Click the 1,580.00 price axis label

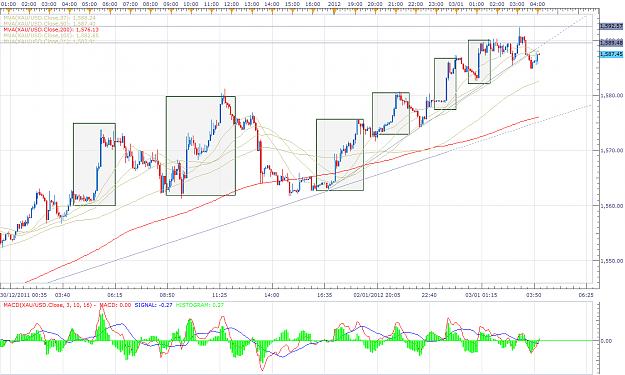pyautogui.click(x=612, y=95)
